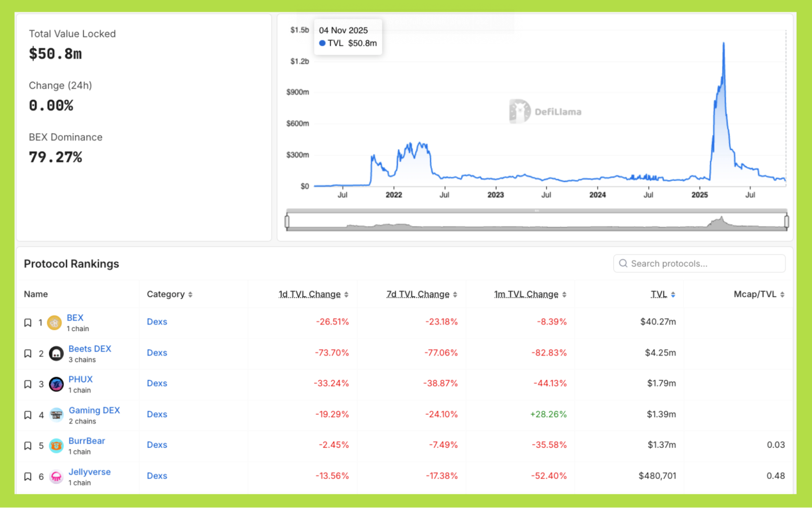
Task: Click the Beets DEX ghost logo icon
Action: pyautogui.click(x=56, y=354)
